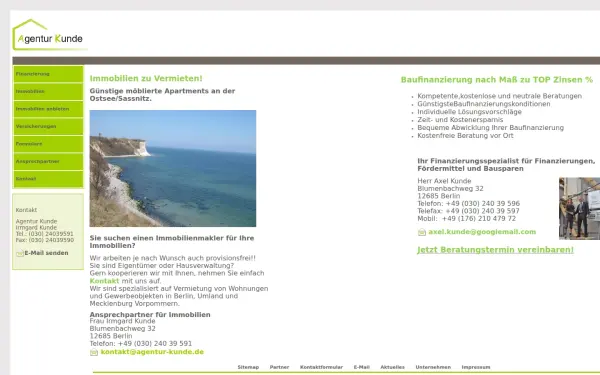
Task: Click the Telefax: +49 (030) 240 39 597 line
Action: point(468,211)
